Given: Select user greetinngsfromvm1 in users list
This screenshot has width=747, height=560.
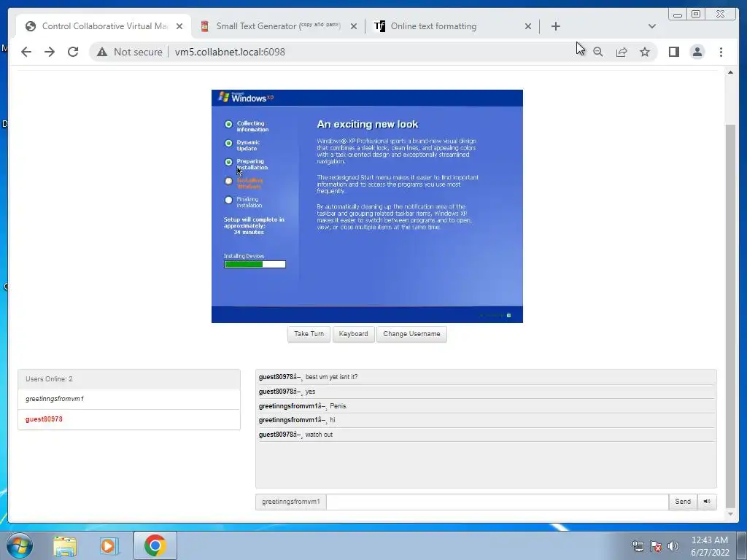Looking at the screenshot, I should point(129,399).
